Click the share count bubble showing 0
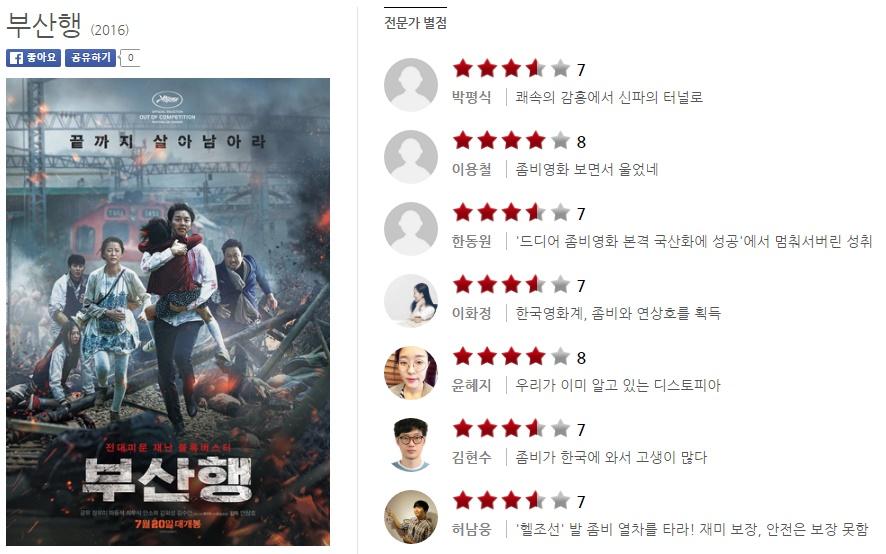The image size is (886, 554). point(131,58)
